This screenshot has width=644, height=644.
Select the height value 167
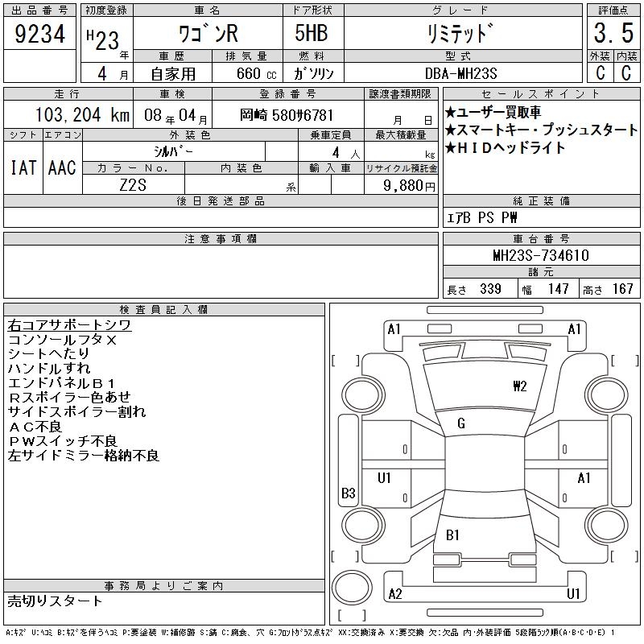point(622,289)
